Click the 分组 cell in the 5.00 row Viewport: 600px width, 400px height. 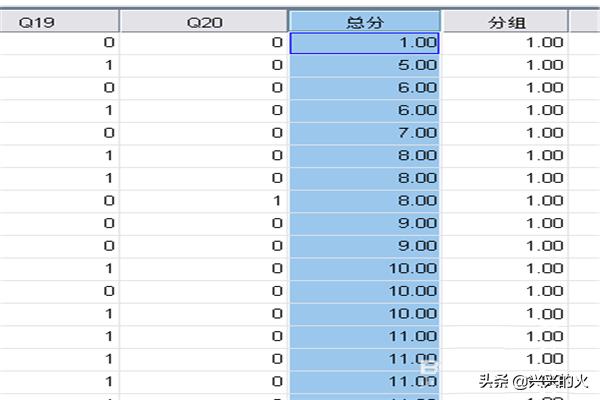click(x=505, y=65)
